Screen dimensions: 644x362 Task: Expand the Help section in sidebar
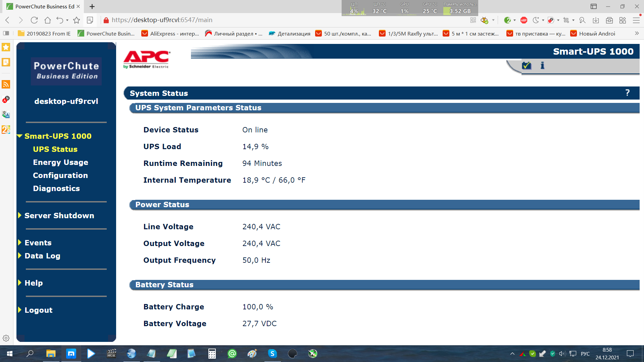click(x=20, y=283)
